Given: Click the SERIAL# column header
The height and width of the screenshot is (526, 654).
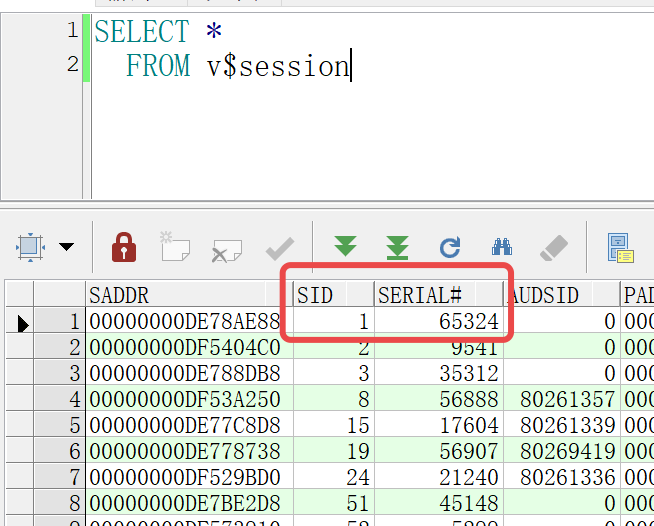Looking at the screenshot, I should tap(437, 295).
